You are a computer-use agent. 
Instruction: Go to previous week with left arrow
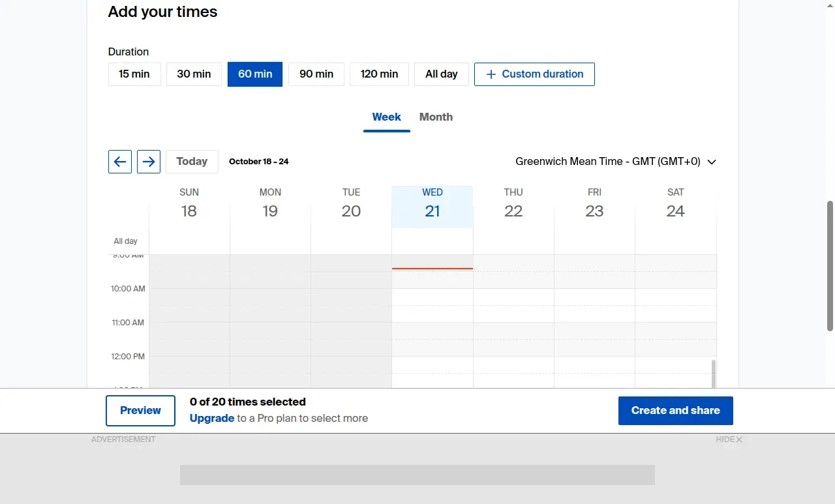click(120, 162)
